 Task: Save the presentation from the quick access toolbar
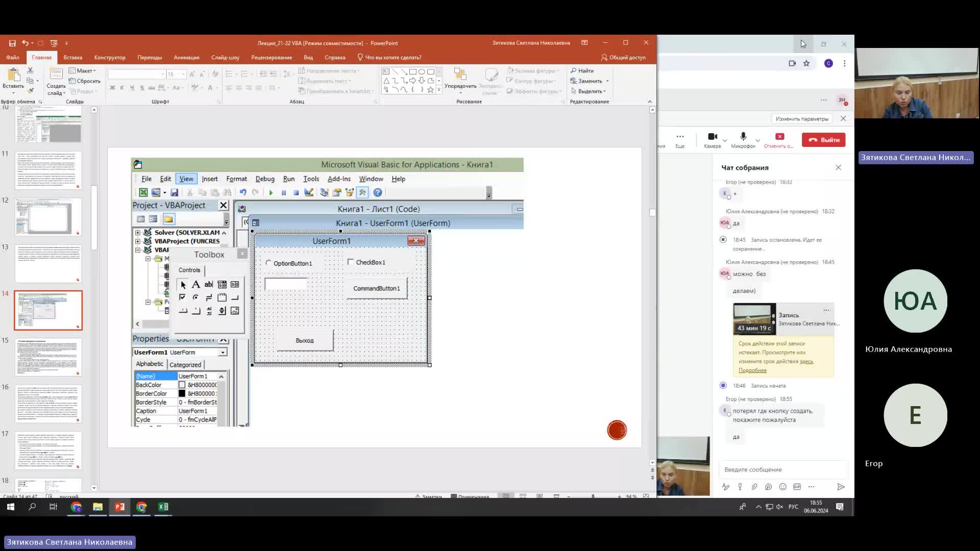(12, 43)
